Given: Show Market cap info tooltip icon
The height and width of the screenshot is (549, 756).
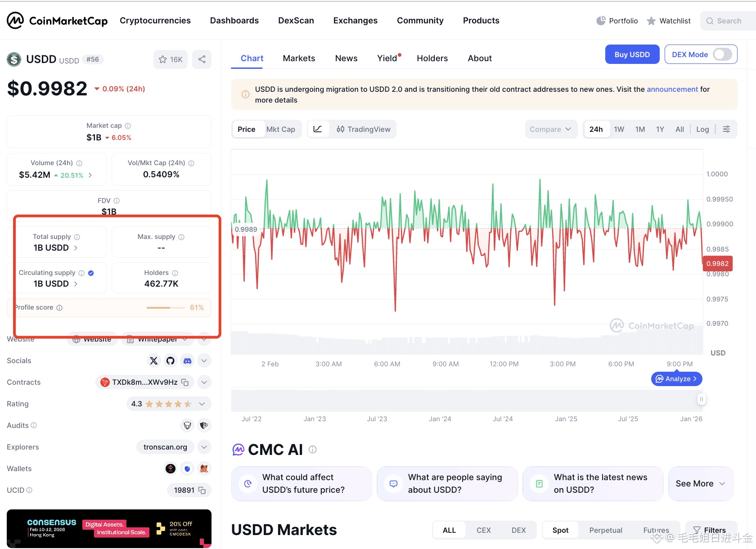Looking at the screenshot, I should click(x=128, y=126).
